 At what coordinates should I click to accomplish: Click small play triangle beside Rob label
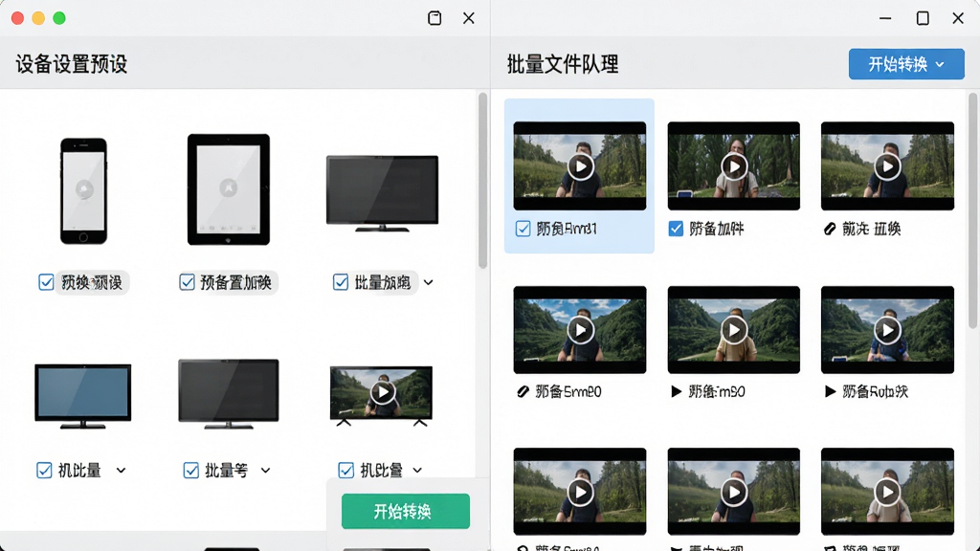point(830,391)
